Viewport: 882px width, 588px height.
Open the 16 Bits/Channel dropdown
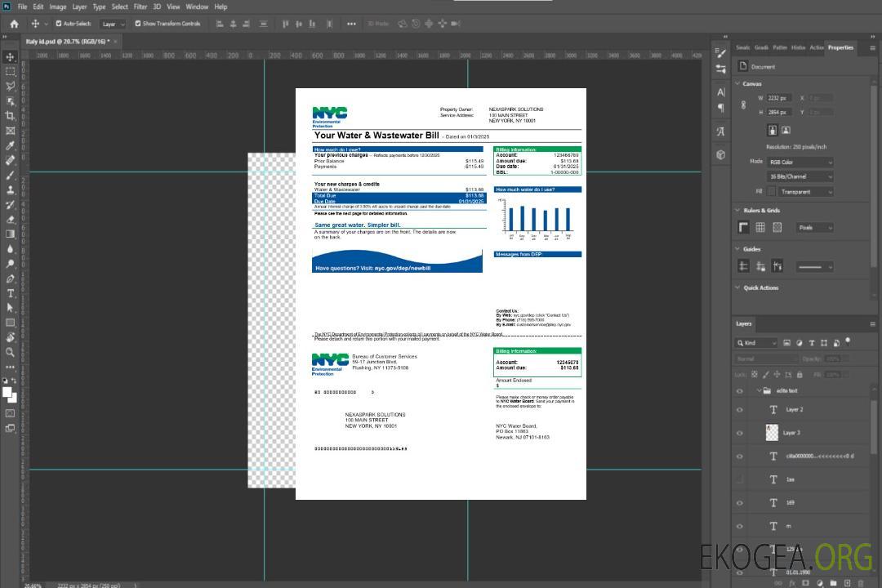pyautogui.click(x=800, y=176)
